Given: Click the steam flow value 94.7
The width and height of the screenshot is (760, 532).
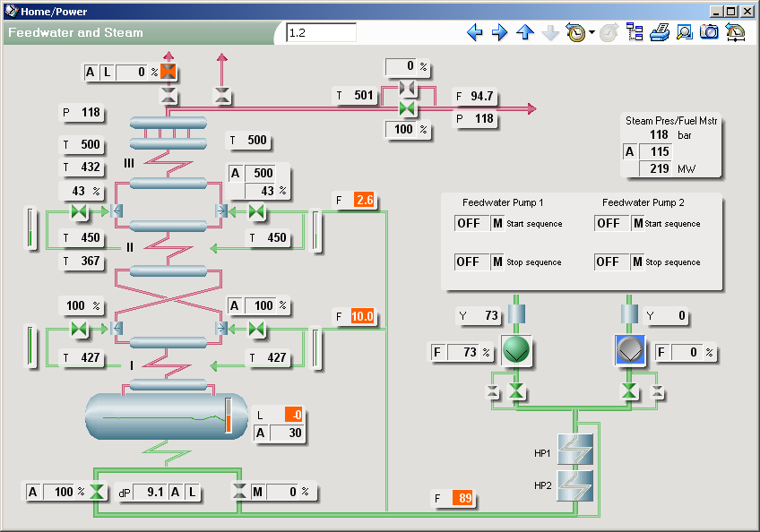Looking at the screenshot, I should tap(481, 96).
